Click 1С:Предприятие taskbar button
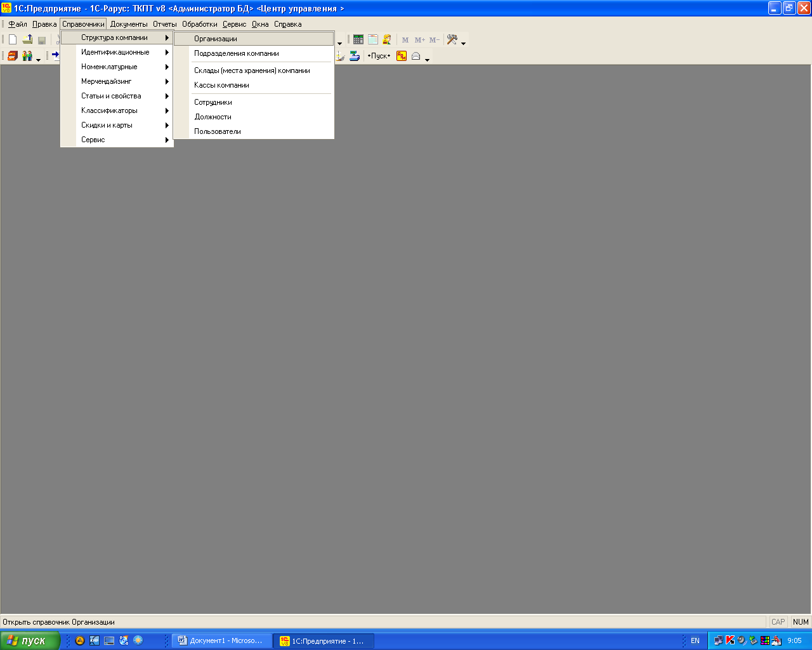The width and height of the screenshot is (812, 650). coord(324,640)
